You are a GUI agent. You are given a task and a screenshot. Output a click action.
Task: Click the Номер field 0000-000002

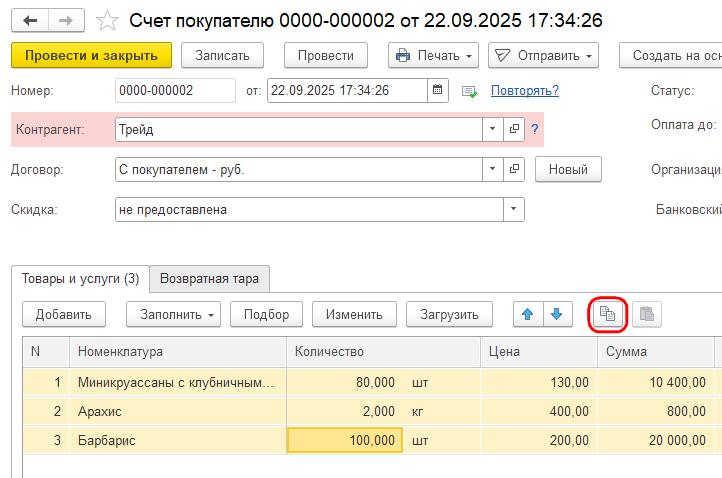pos(175,90)
